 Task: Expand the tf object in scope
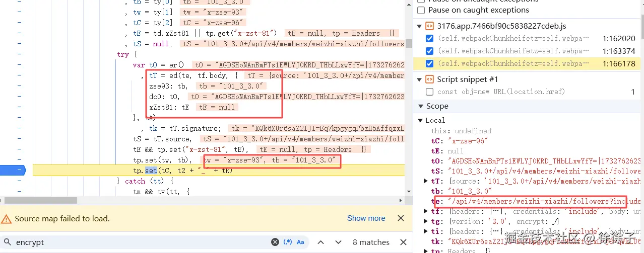click(427, 211)
